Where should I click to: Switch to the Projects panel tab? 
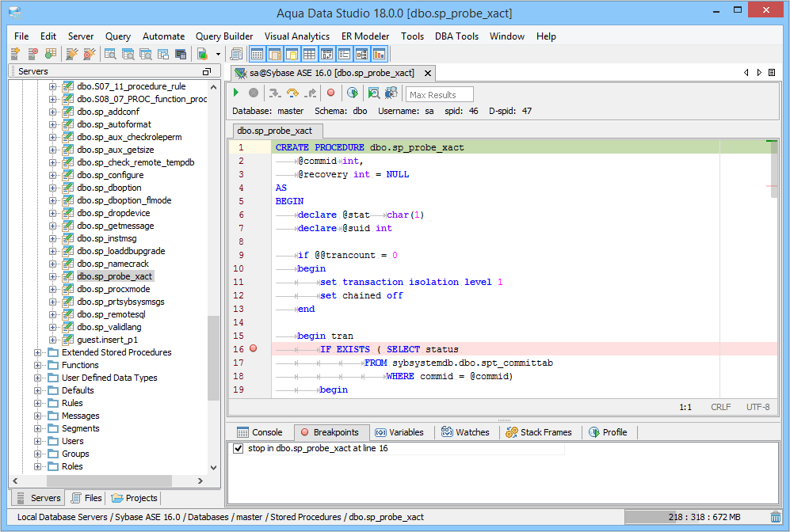pos(135,498)
